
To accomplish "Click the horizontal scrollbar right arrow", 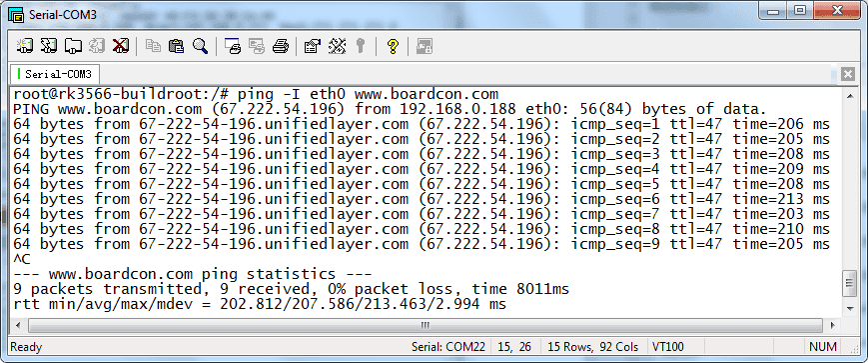I will (834, 325).
